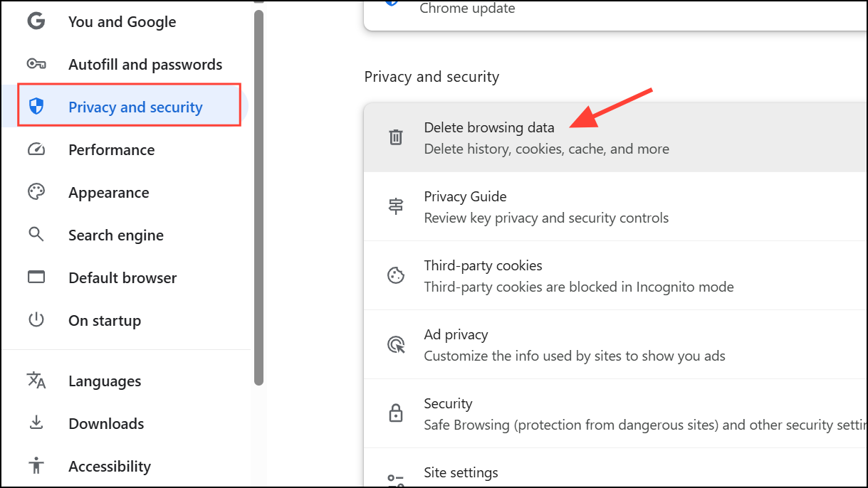This screenshot has height=488, width=868.
Task: Click the Default browser window icon
Action: [36, 277]
